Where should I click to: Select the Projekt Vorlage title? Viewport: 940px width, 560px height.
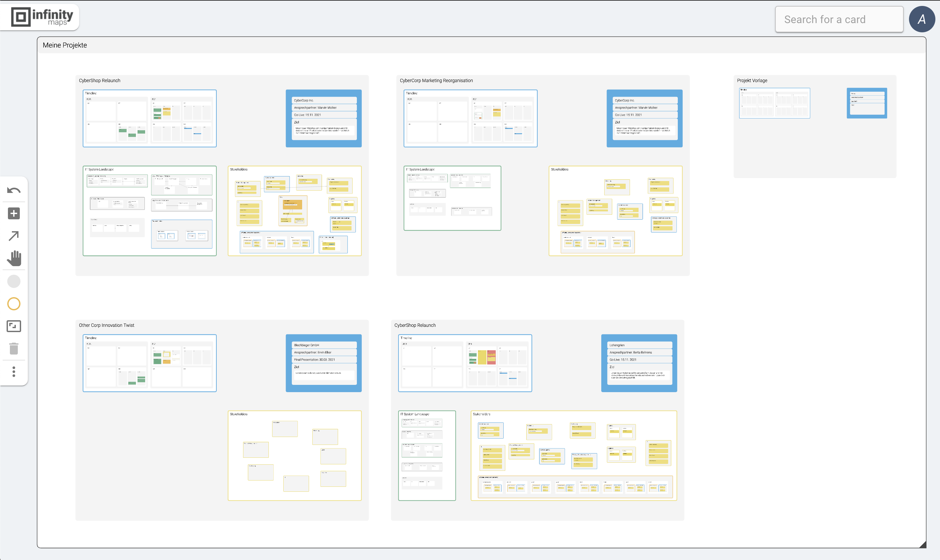752,80
